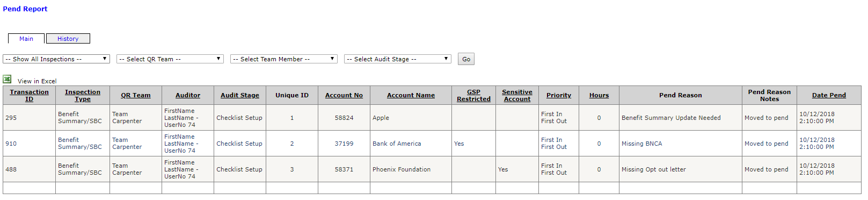
Task: Sort by QR Team column header
Action: (x=136, y=95)
